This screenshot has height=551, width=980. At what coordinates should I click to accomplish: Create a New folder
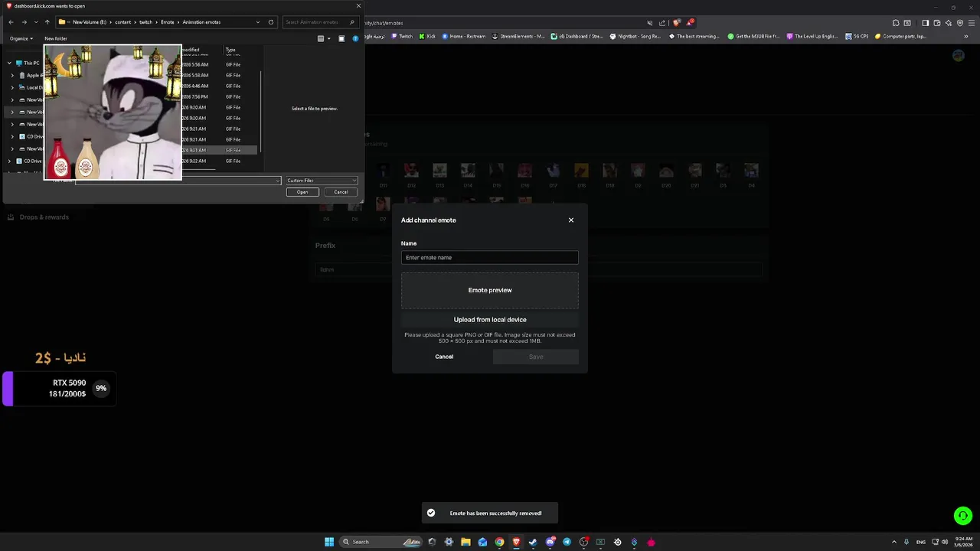click(x=56, y=38)
